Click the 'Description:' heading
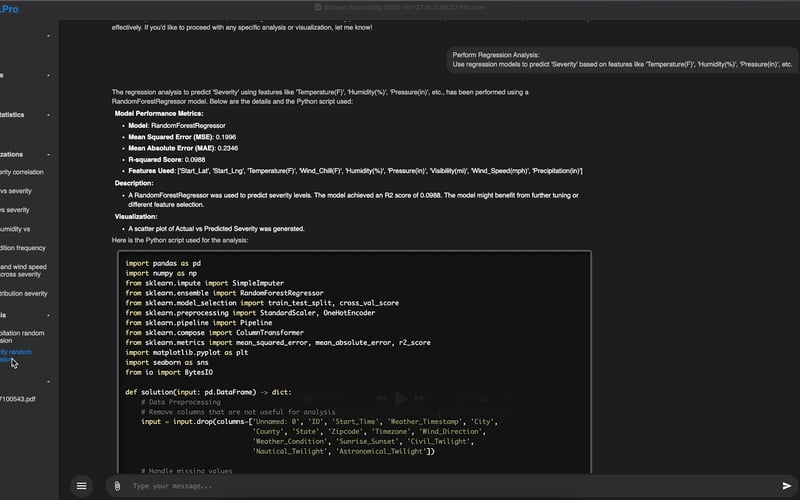This screenshot has width=800, height=500. coord(134,183)
